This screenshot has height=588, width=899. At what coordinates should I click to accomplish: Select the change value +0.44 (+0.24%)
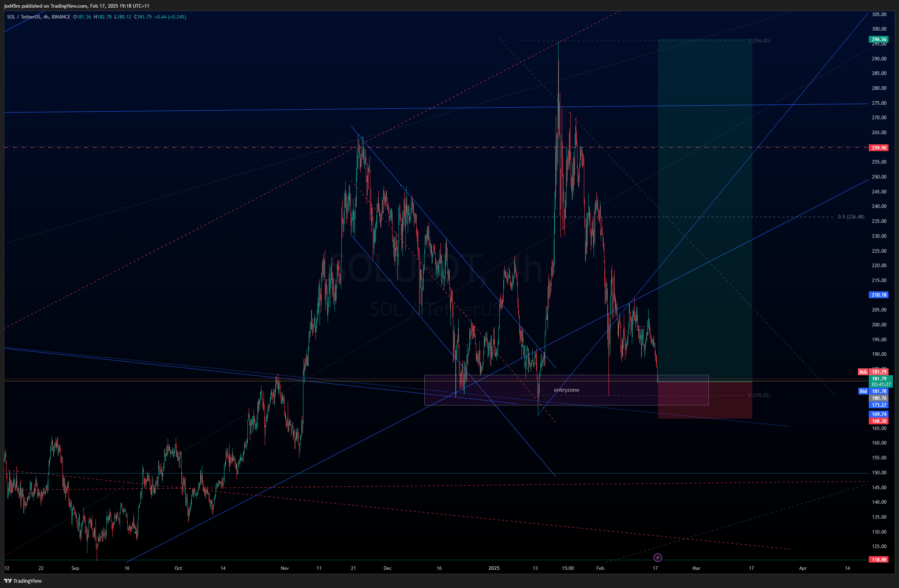click(170, 17)
